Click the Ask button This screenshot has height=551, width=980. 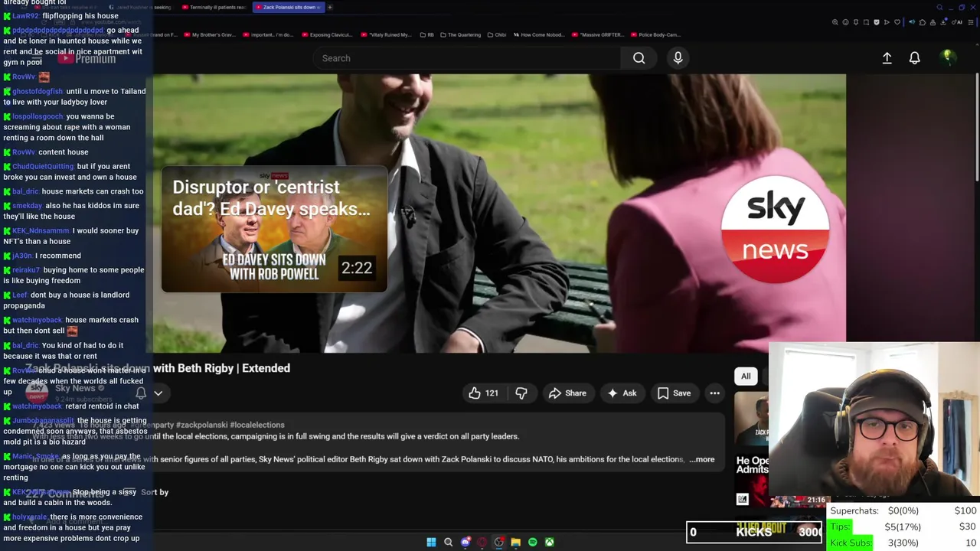622,393
